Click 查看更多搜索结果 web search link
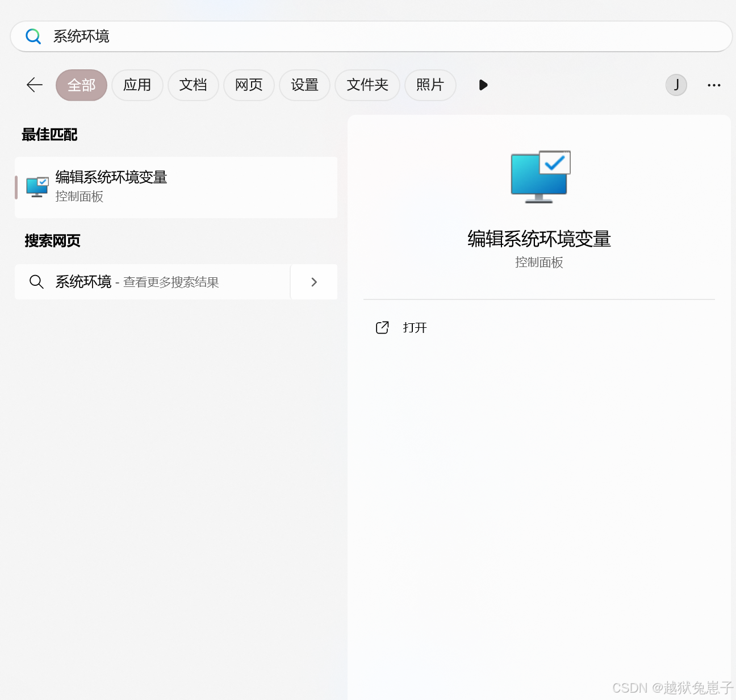Viewport: 736px width, 700px height. click(x=170, y=282)
